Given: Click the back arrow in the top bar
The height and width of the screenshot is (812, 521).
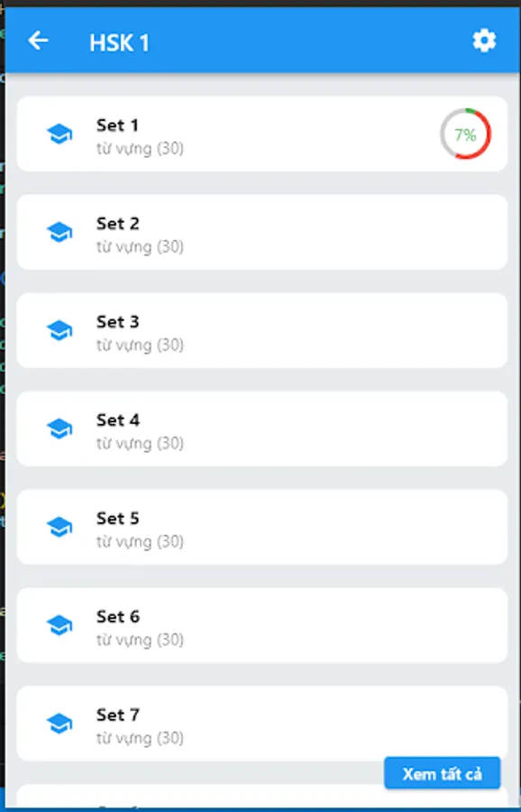Looking at the screenshot, I should [x=37, y=41].
